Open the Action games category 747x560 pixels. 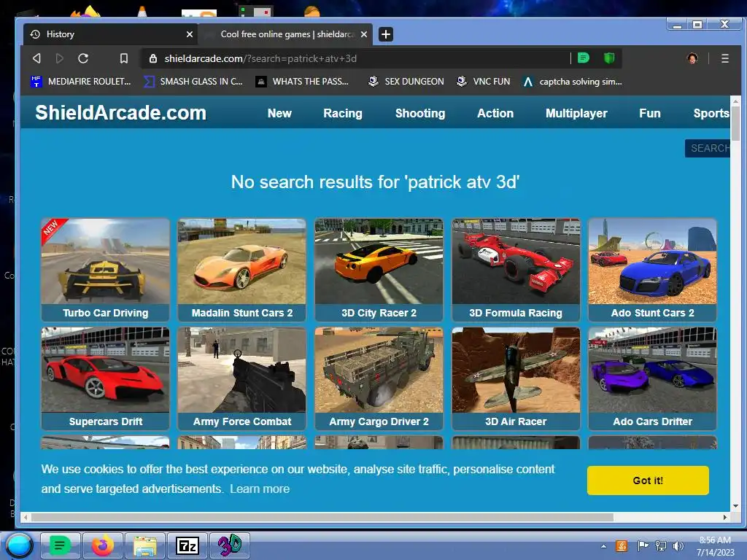(495, 113)
